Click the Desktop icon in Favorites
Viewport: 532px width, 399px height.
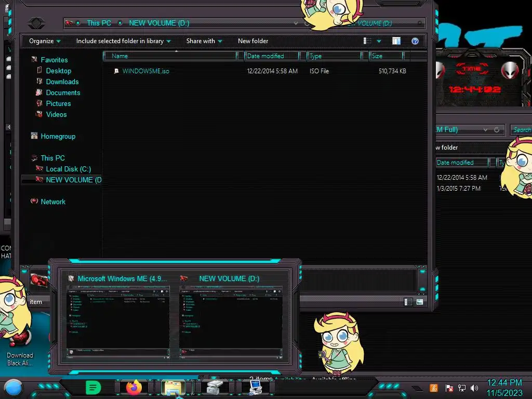[39, 70]
